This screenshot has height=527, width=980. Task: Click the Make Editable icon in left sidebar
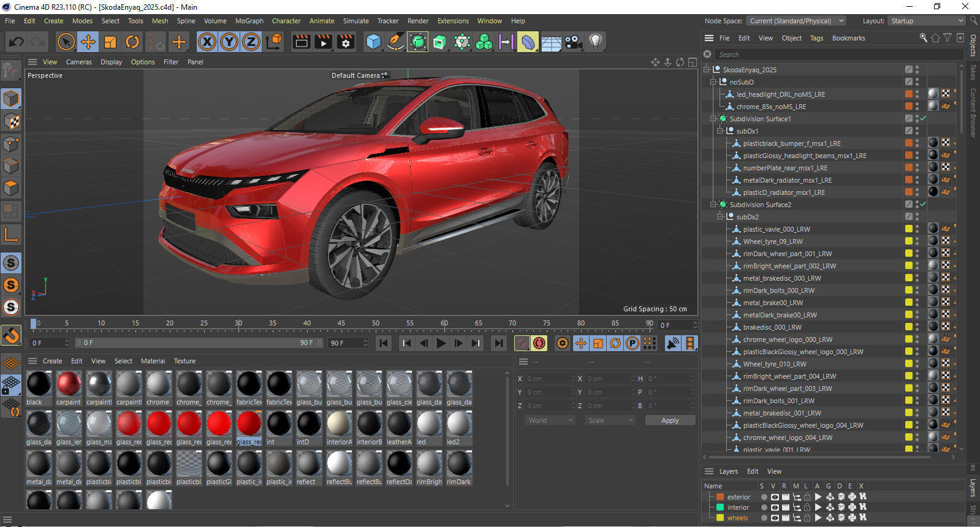tap(11, 71)
